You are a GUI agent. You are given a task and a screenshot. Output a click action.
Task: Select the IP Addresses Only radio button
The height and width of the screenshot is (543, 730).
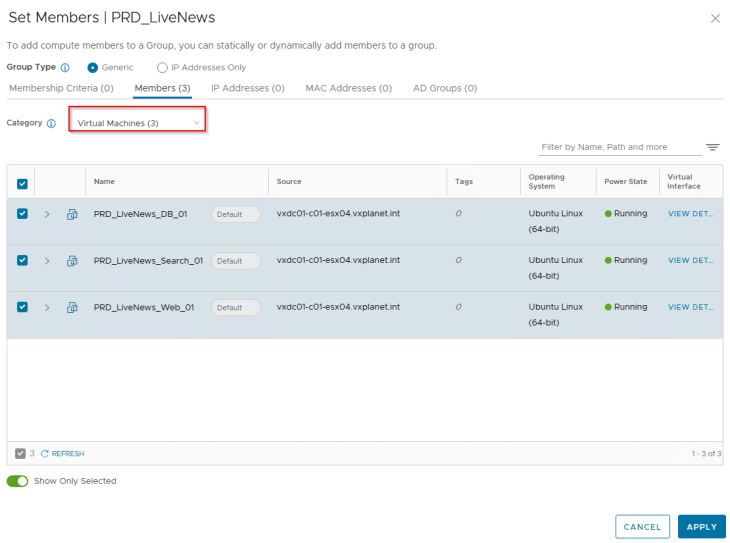(162, 68)
